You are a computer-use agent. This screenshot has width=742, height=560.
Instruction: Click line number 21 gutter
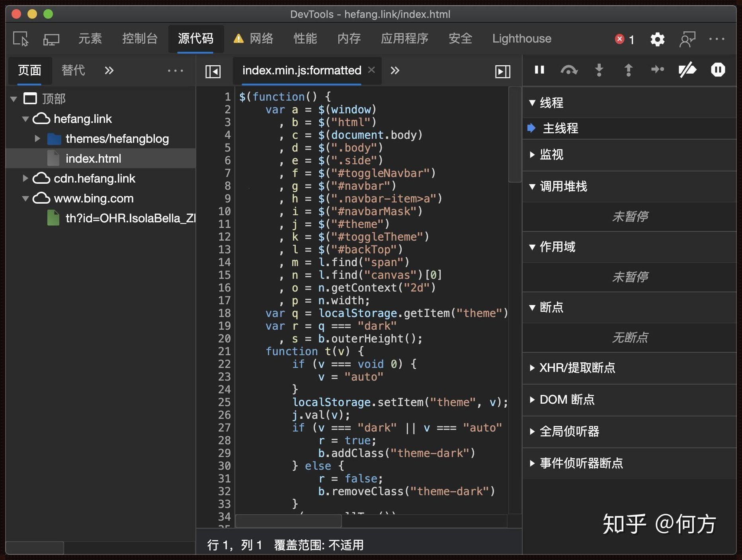coord(224,351)
